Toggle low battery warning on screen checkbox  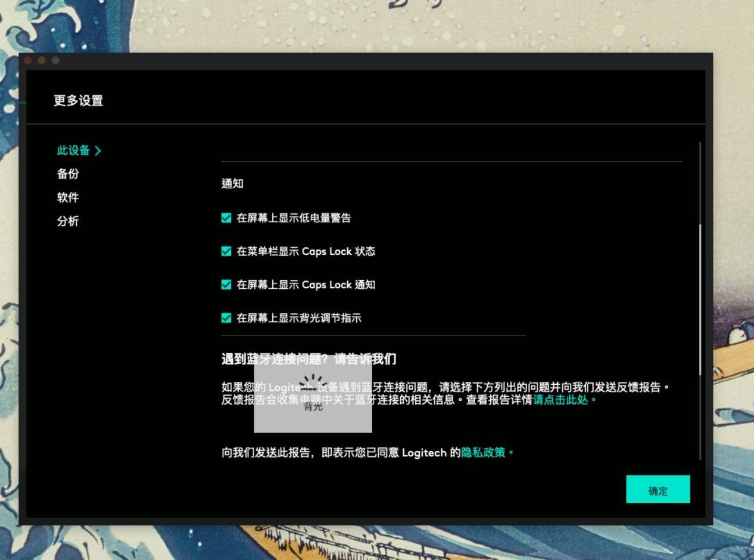(x=226, y=218)
